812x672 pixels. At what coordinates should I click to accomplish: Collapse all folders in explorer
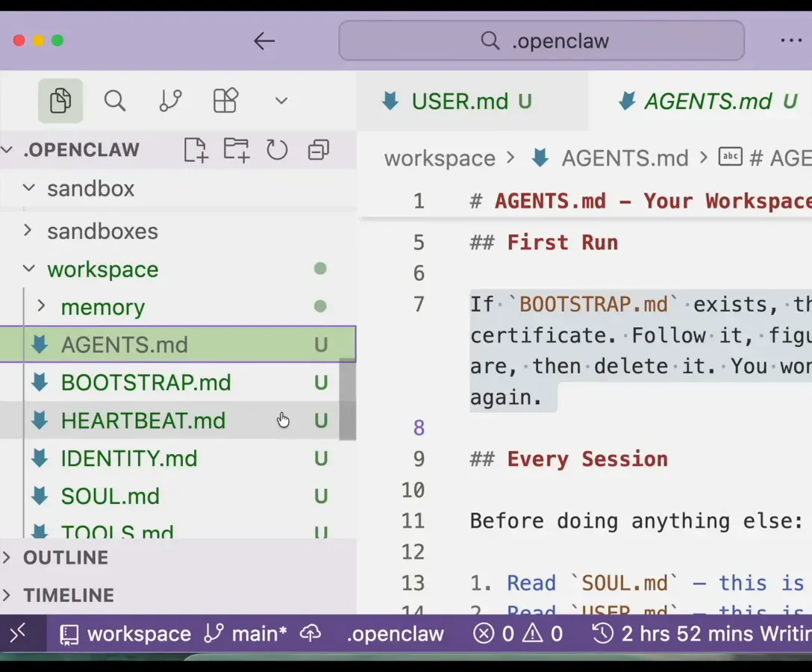[319, 150]
